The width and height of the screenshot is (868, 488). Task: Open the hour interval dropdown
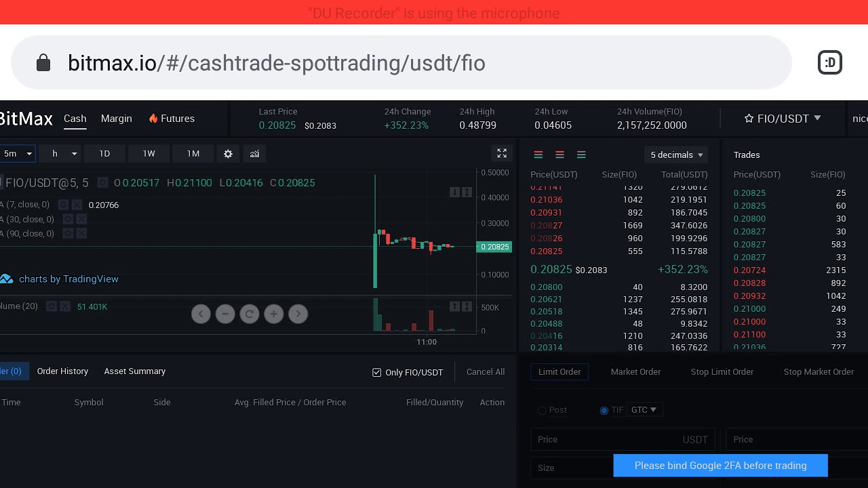click(60, 154)
